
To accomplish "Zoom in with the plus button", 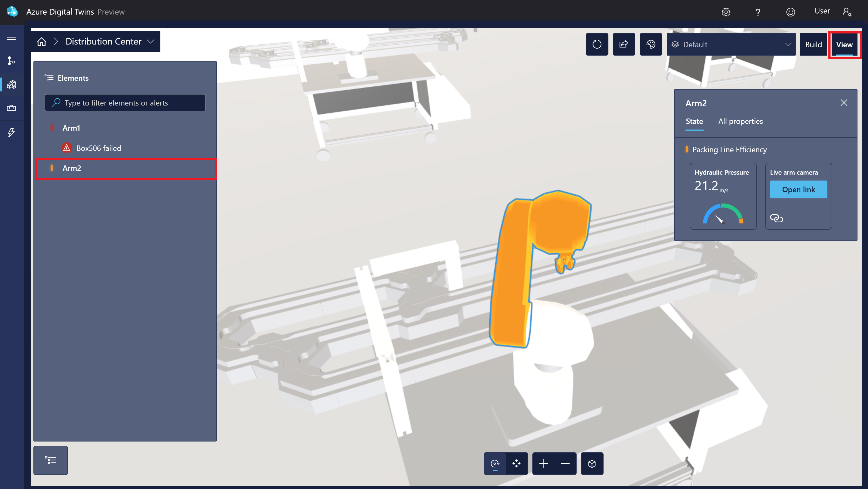I will [543, 464].
